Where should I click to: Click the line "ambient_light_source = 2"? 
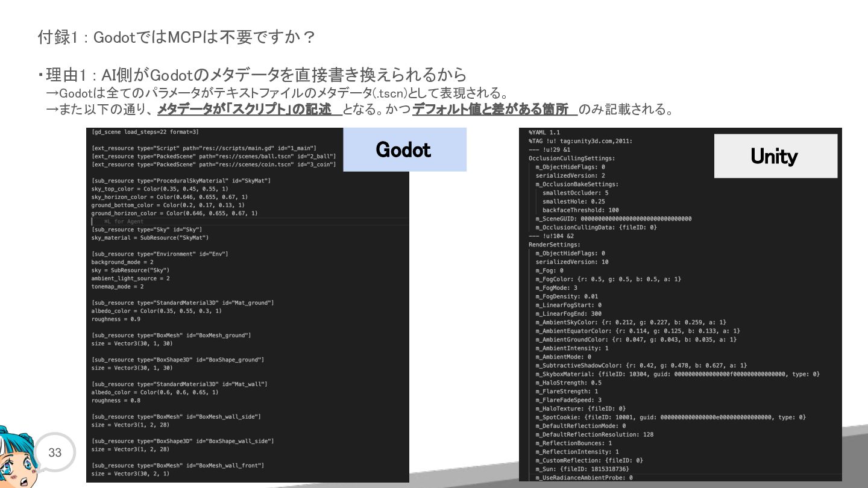click(x=131, y=278)
